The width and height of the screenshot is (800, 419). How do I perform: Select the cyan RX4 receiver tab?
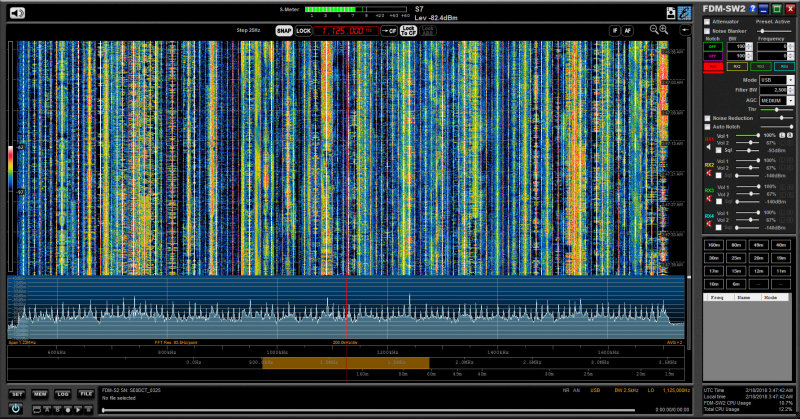click(x=784, y=66)
